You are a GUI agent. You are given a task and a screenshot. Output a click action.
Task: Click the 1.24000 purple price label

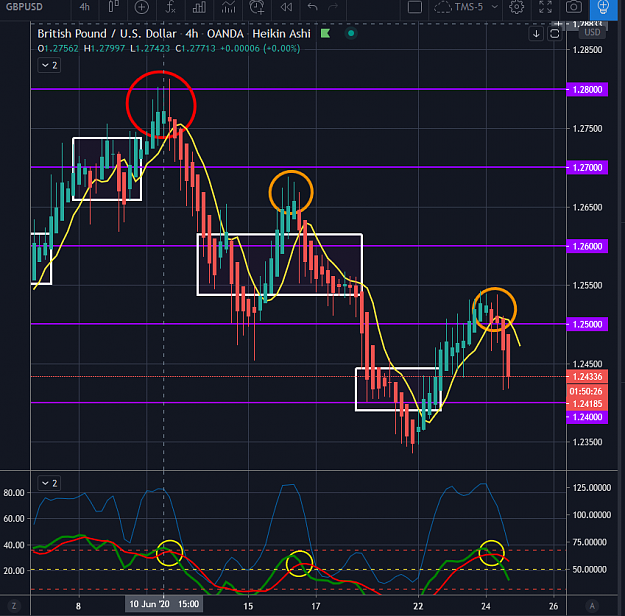[x=587, y=417]
